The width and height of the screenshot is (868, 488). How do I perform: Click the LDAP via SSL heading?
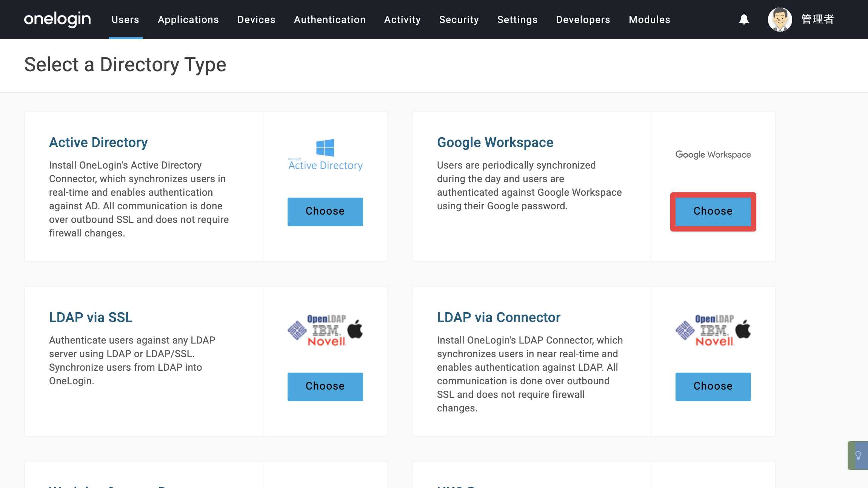pos(91,318)
